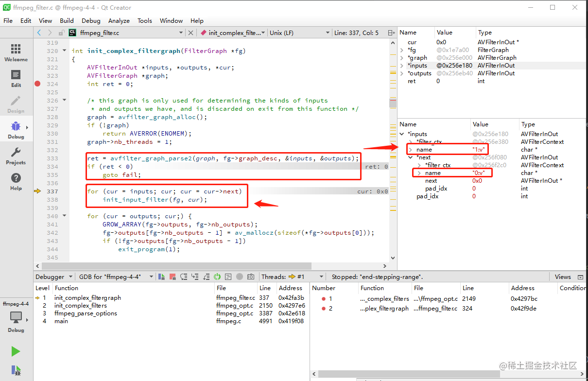Viewport: 588px width, 381px height.
Task: Step over the current line
Action: (x=184, y=277)
